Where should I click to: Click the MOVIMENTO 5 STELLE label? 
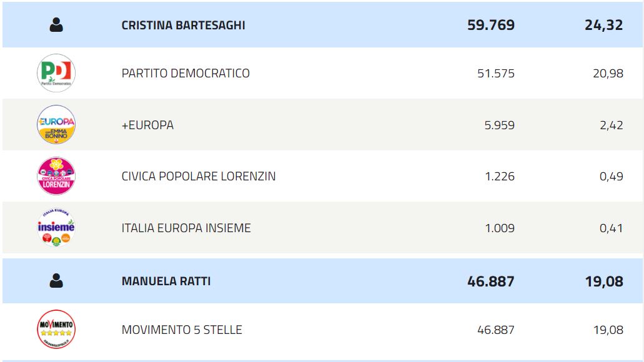point(182,330)
